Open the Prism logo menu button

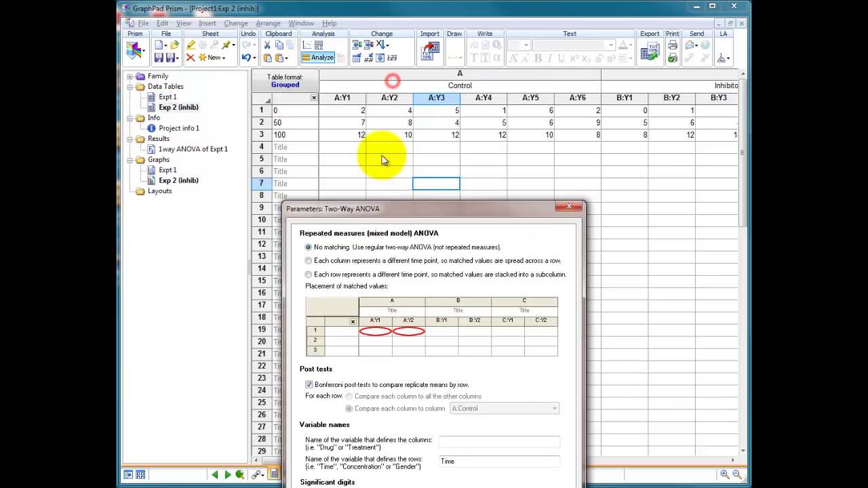(x=135, y=52)
